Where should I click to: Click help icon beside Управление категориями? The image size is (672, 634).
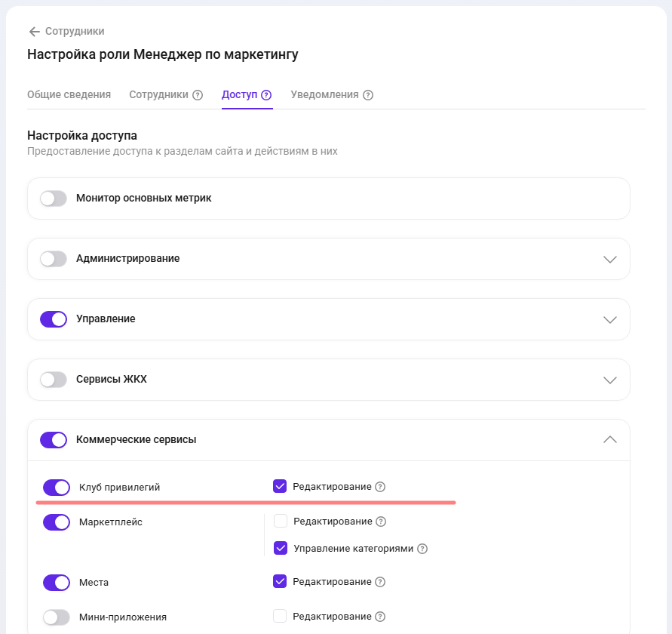click(x=422, y=549)
